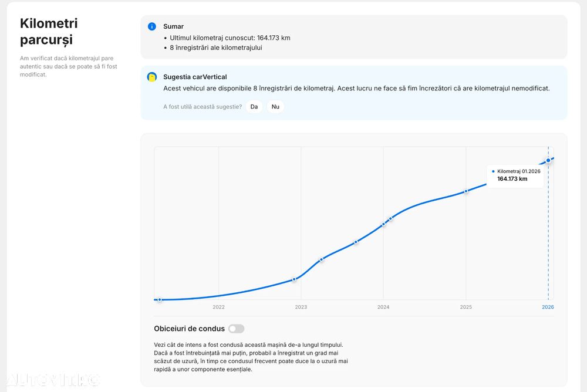The height and width of the screenshot is (392, 587).
Task: Click the Sugestia carVertical heading
Action: coord(195,77)
